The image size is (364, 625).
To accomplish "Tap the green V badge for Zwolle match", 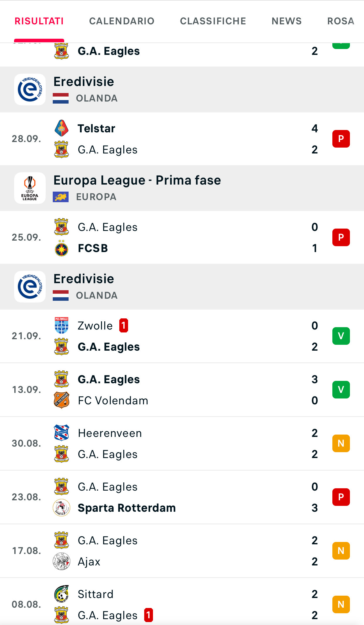I will [x=341, y=336].
